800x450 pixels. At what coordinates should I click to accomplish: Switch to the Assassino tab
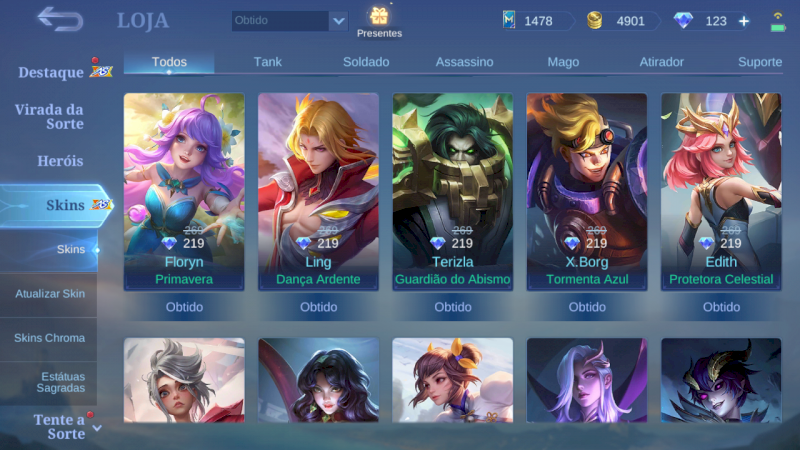(x=464, y=62)
